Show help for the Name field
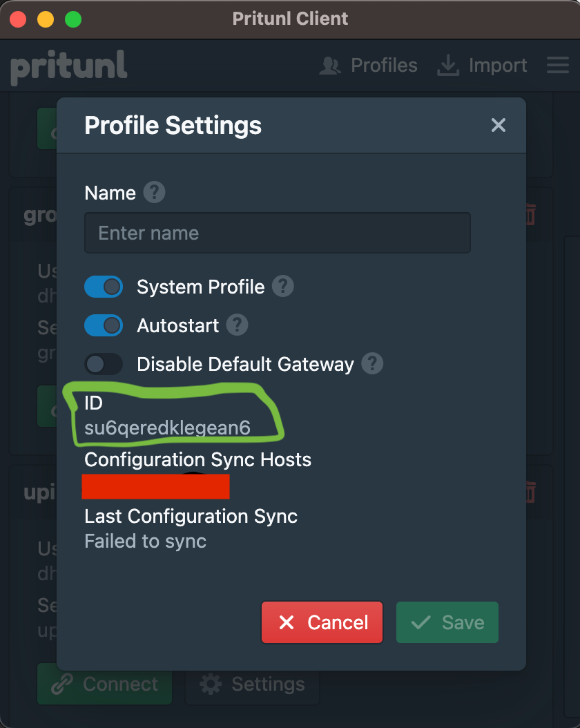This screenshot has height=728, width=580. tap(154, 192)
